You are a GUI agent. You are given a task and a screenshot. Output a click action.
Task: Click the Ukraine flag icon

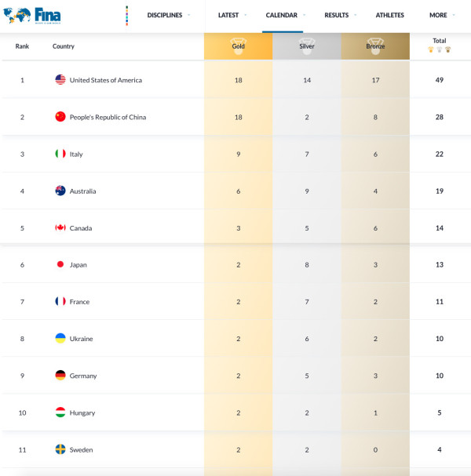[x=60, y=339]
